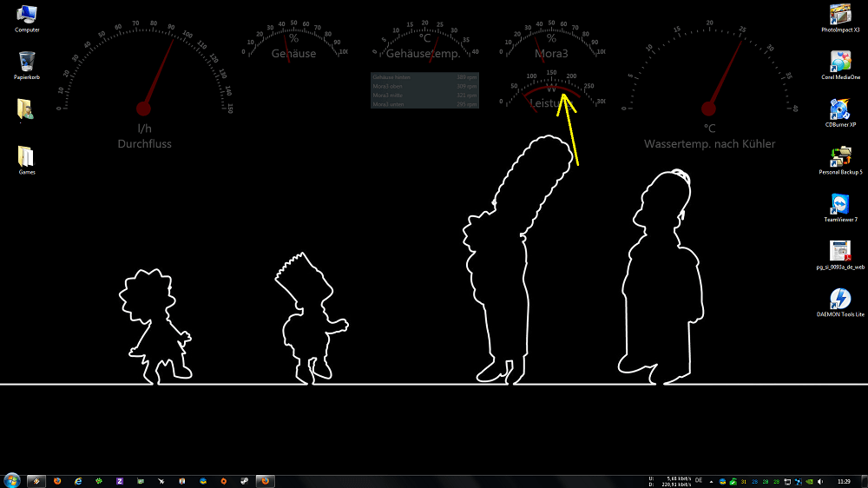Click the 11:29 system clock
Viewport: 868px width, 488px height.
(x=844, y=481)
